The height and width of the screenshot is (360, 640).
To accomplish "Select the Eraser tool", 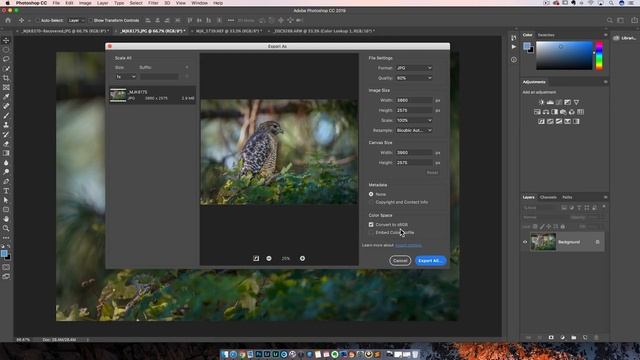I will coord(6,144).
